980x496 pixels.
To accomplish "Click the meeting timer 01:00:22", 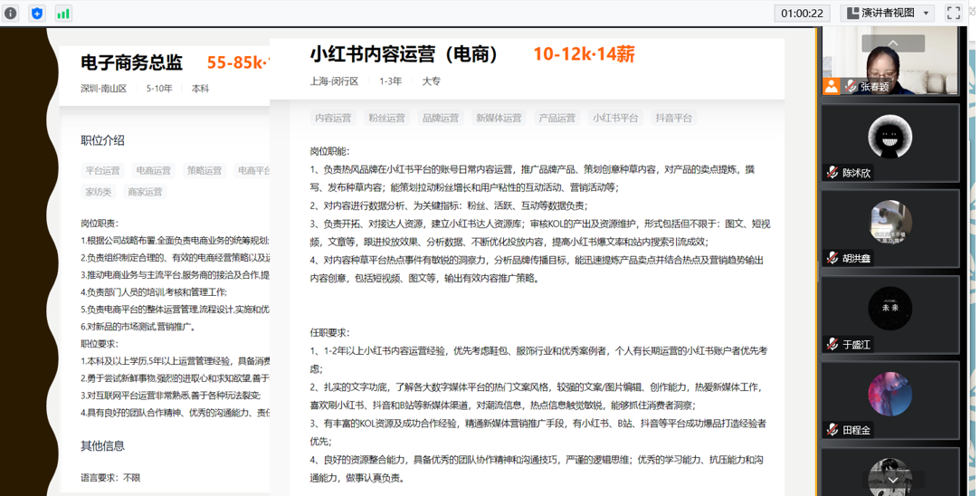I will [802, 14].
